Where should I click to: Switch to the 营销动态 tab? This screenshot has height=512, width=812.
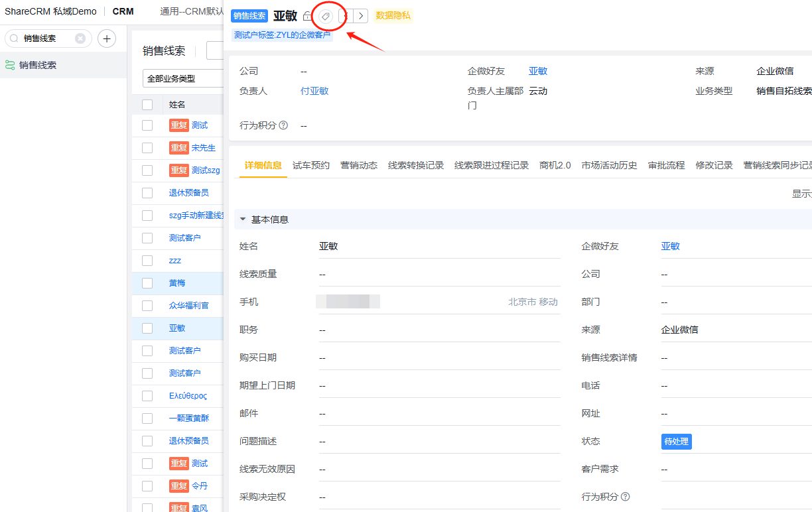[359, 166]
